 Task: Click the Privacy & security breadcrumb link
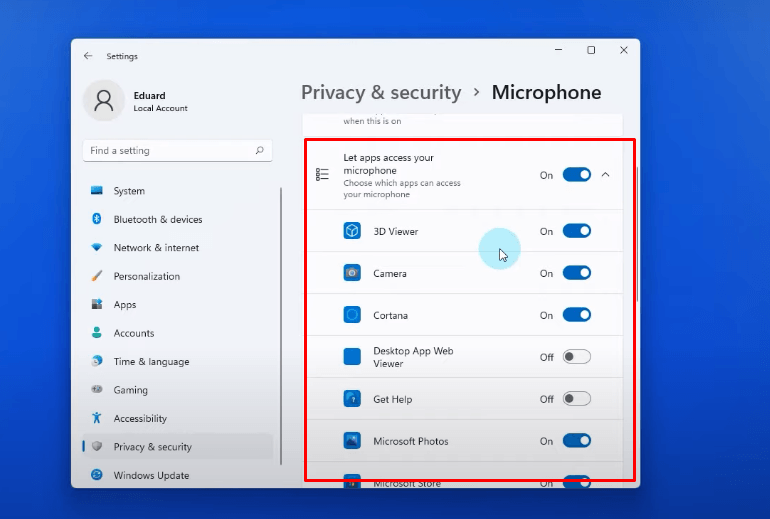click(381, 92)
